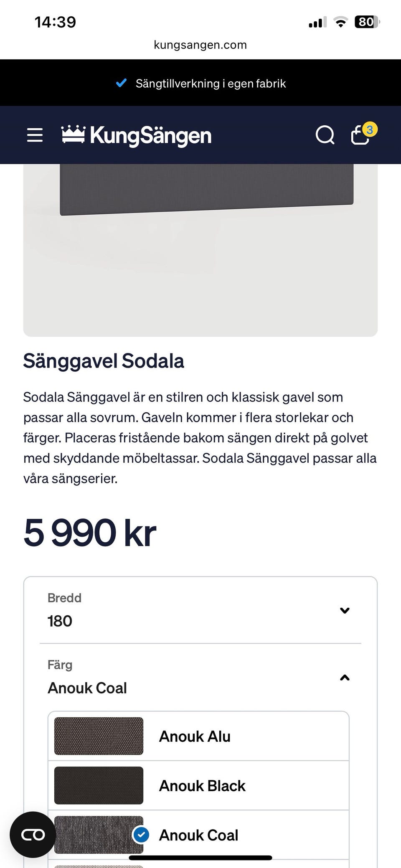Tap the Sängtillverkning i egen fabrik banner
This screenshot has width=401, height=868.
coord(211,84)
